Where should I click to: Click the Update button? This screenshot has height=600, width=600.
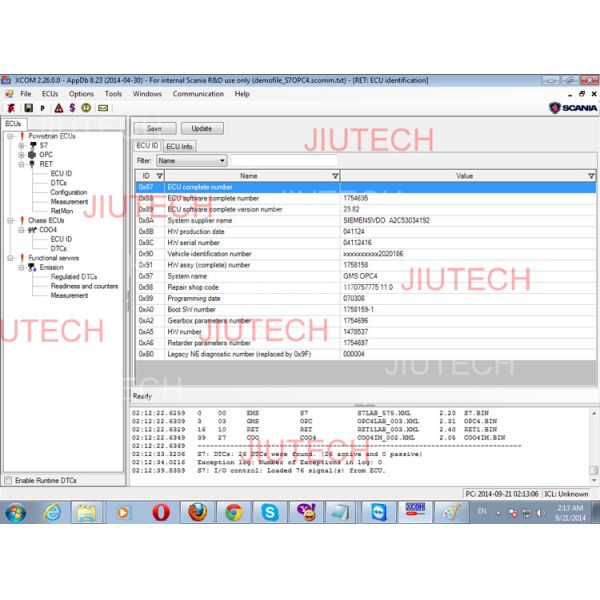[x=201, y=128]
